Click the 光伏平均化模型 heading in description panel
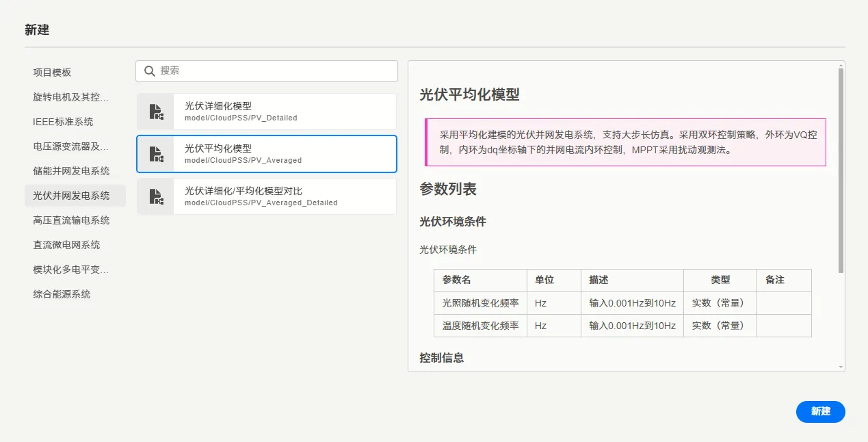868x442 pixels. (470, 95)
